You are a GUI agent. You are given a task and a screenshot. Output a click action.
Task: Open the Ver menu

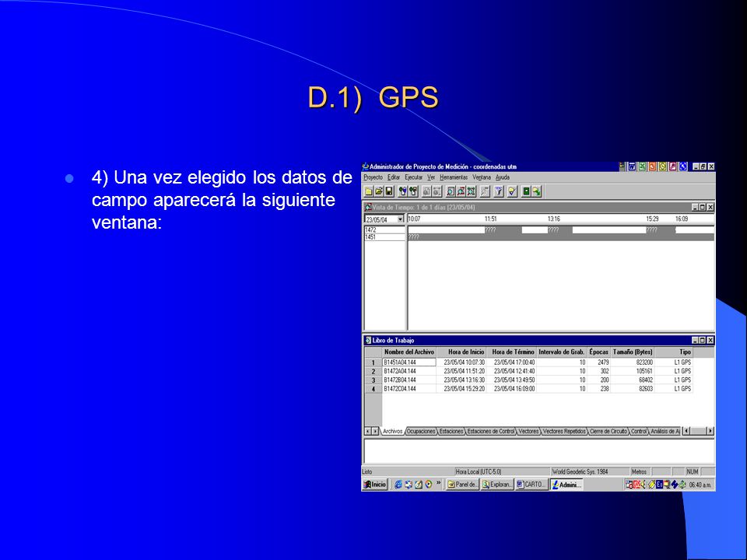431,177
